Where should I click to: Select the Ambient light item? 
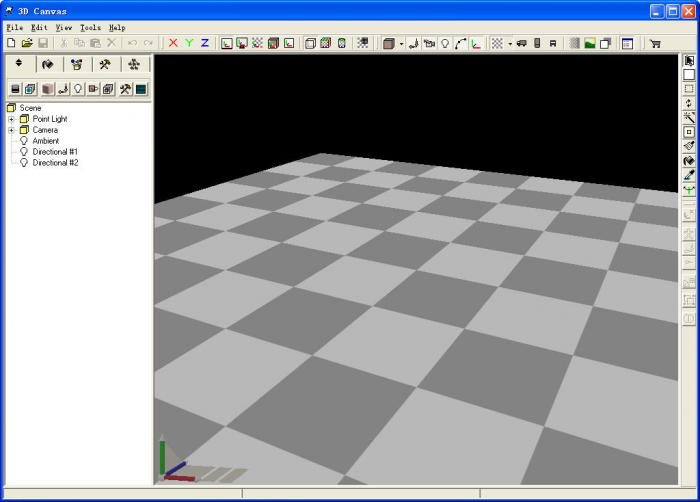[x=46, y=141]
